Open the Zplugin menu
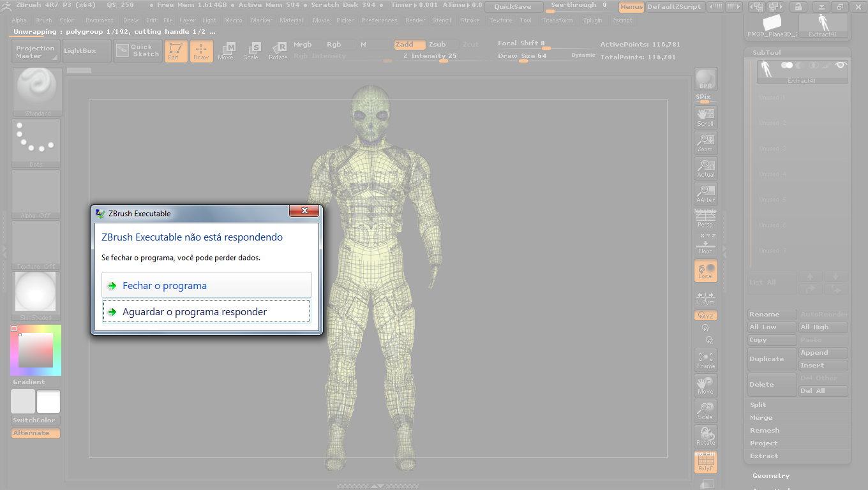 [x=592, y=20]
